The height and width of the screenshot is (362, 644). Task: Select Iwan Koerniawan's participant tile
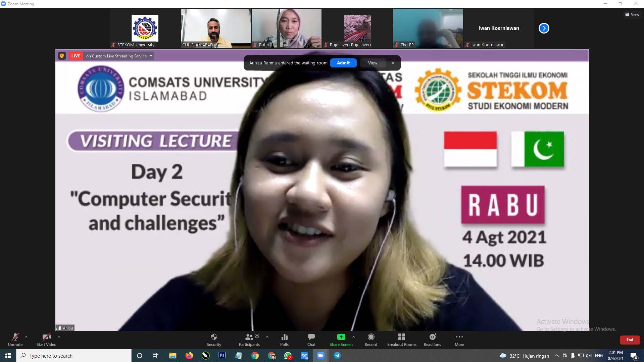[x=499, y=28]
